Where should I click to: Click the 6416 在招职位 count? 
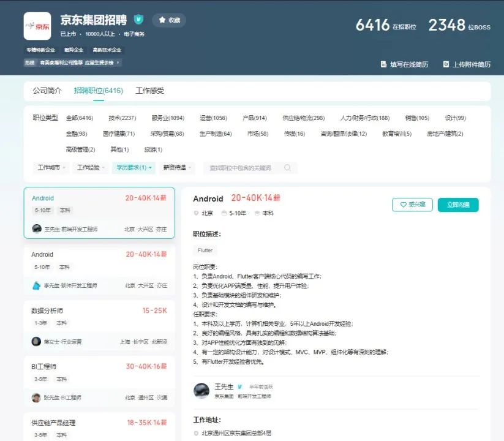(386, 25)
